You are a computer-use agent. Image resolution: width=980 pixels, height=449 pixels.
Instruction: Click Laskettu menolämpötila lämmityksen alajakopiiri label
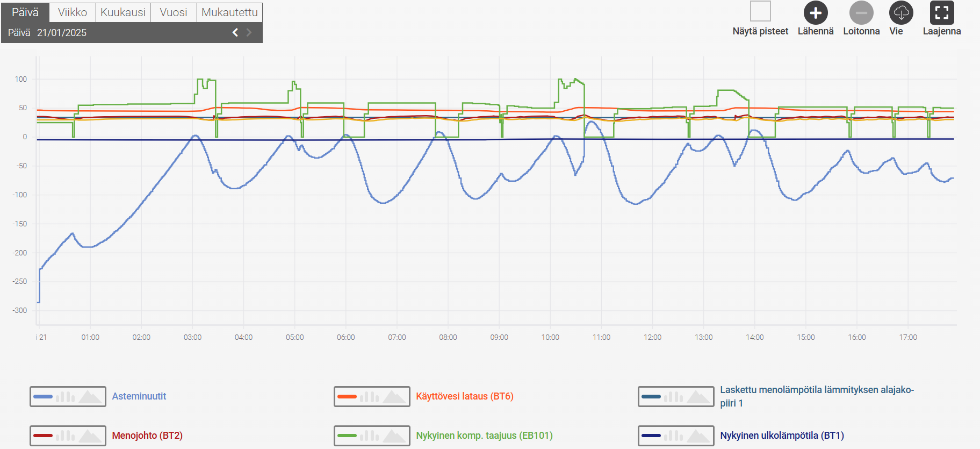(817, 396)
